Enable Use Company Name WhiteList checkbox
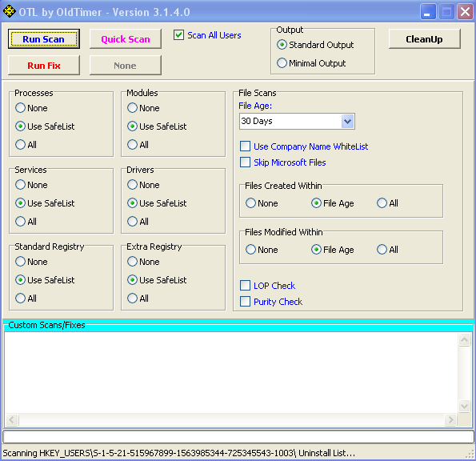Image resolution: width=476 pixels, height=461 pixels. (x=245, y=146)
